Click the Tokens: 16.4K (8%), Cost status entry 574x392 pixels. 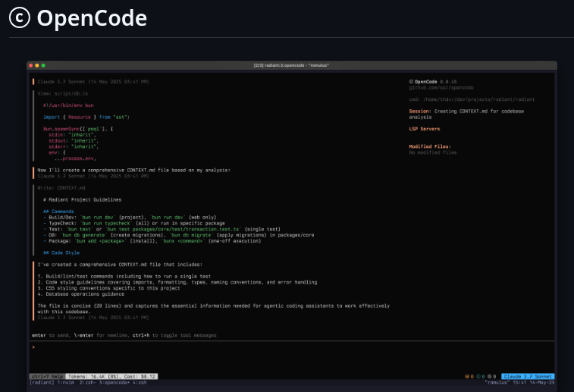[x=111, y=376]
